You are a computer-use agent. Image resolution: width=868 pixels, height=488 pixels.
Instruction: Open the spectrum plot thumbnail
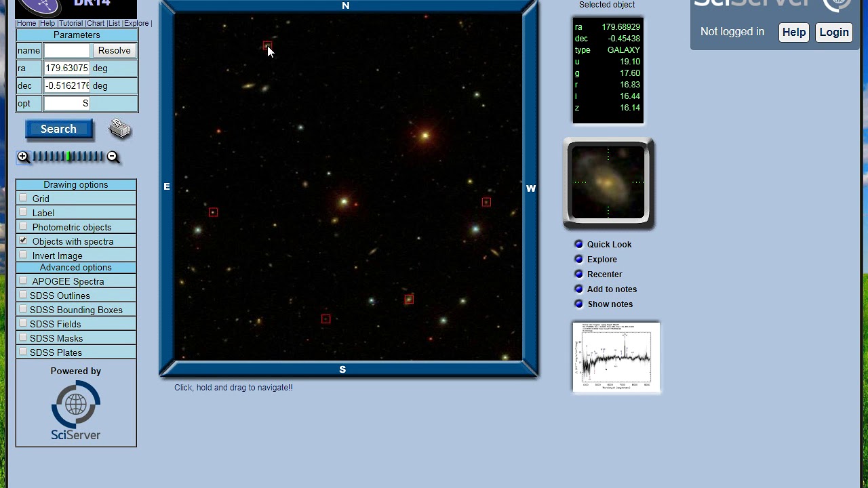(x=616, y=357)
